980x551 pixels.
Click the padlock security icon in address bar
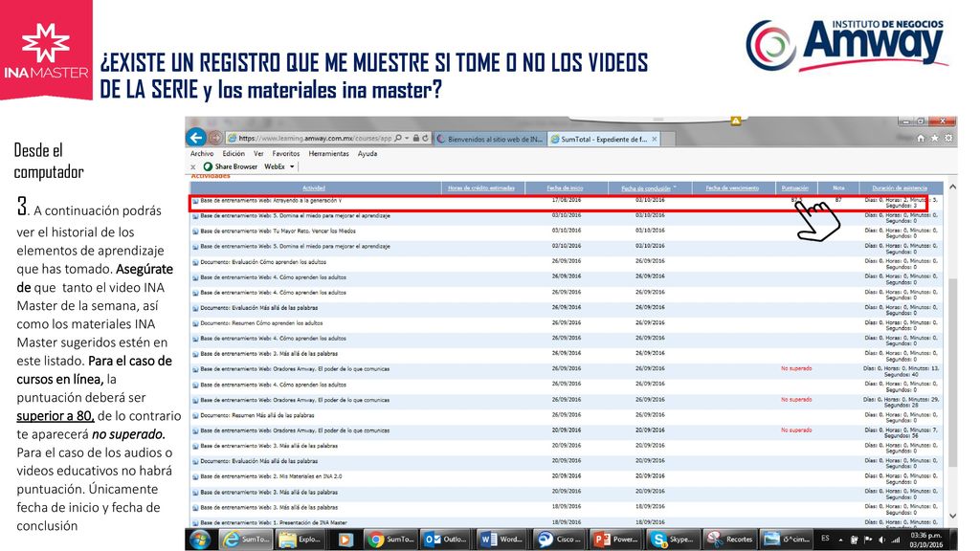[415, 138]
